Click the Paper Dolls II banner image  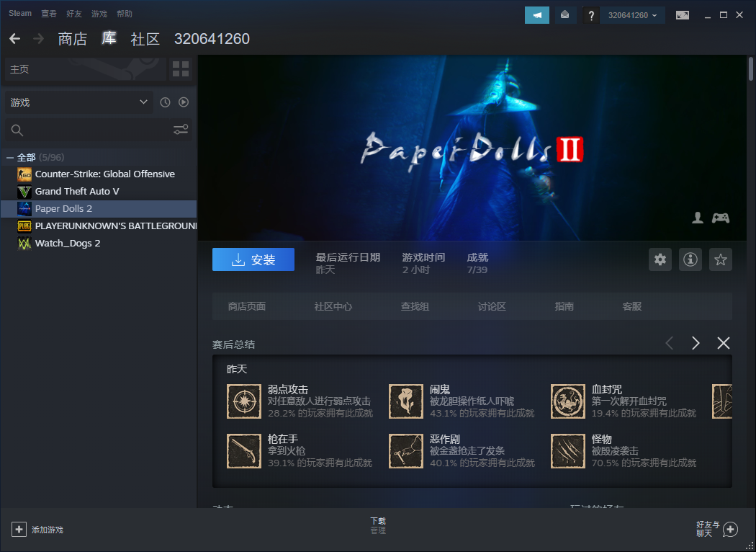(472, 148)
